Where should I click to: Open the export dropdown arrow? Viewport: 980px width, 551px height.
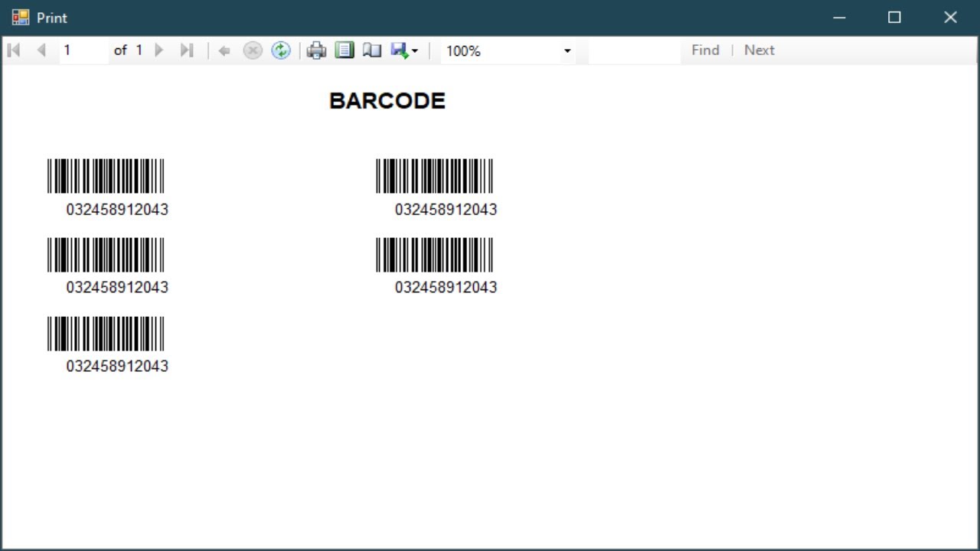415,51
